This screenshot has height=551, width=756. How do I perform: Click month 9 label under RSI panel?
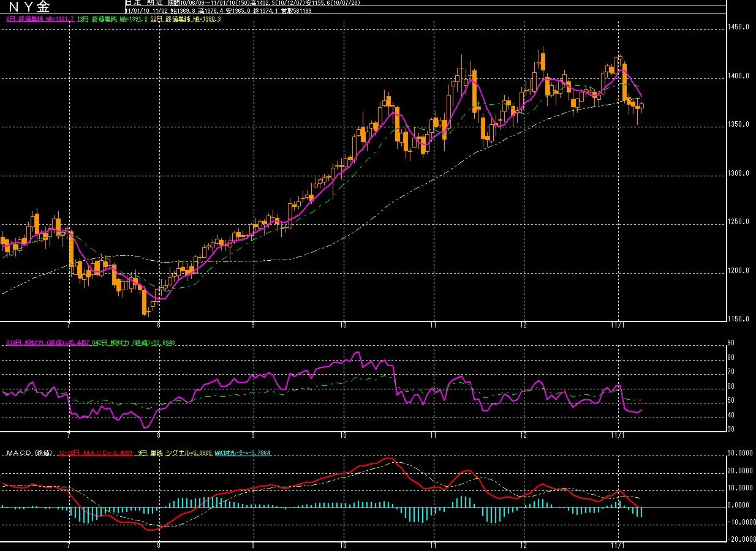pos(253,435)
